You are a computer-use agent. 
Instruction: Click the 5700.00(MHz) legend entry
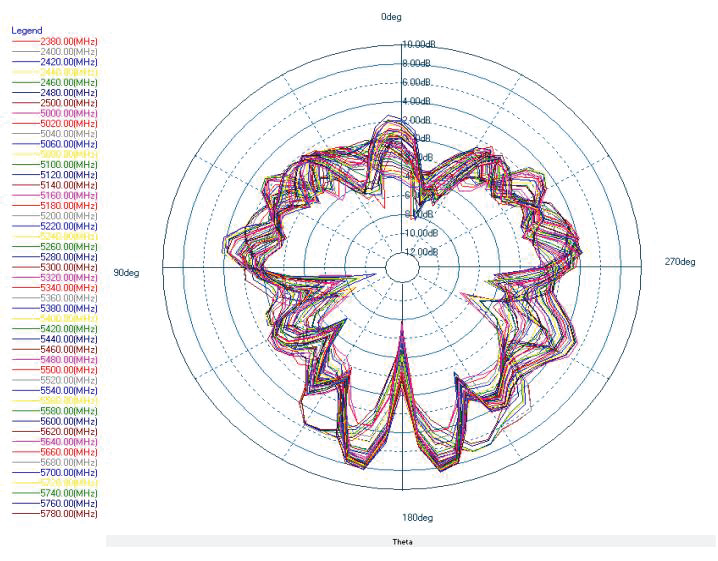(68, 472)
